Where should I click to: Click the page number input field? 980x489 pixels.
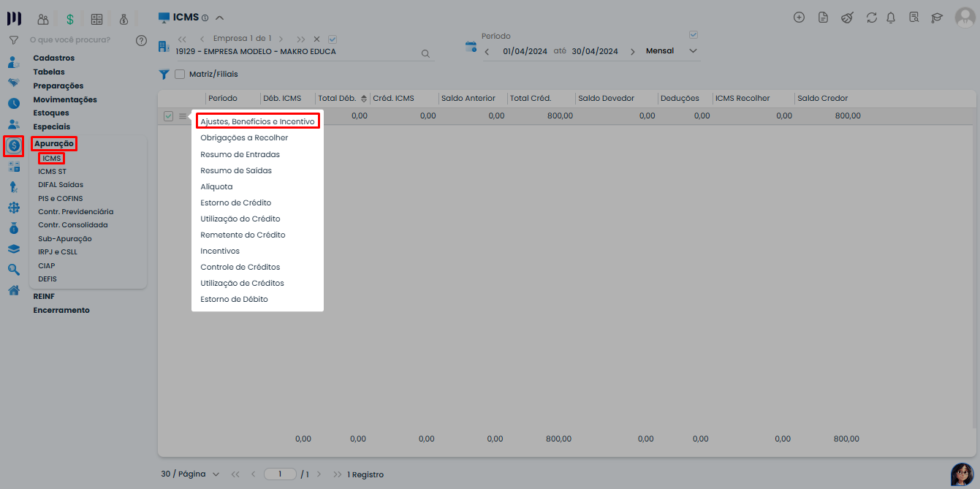[280, 474]
